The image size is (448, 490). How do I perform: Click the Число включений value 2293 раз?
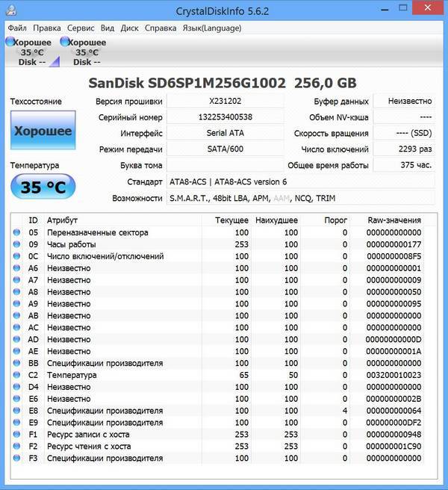pos(404,149)
